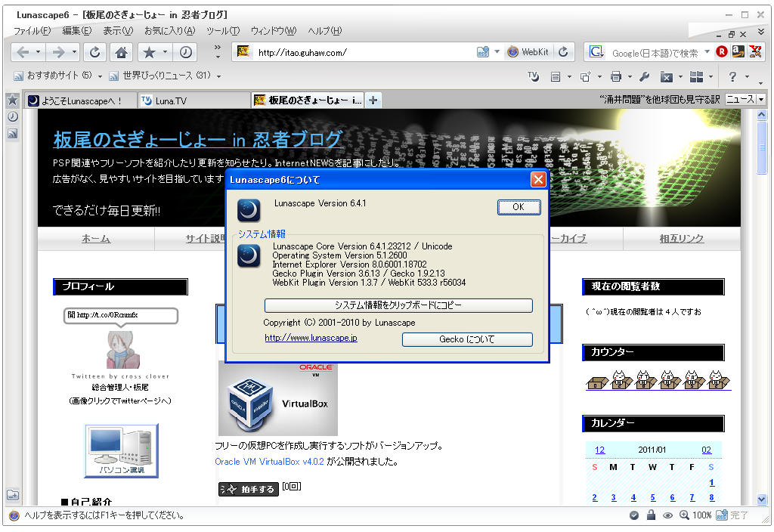The image size is (774, 532).
Task: Open the http://www.lunascape.jp link
Action: [x=311, y=338]
